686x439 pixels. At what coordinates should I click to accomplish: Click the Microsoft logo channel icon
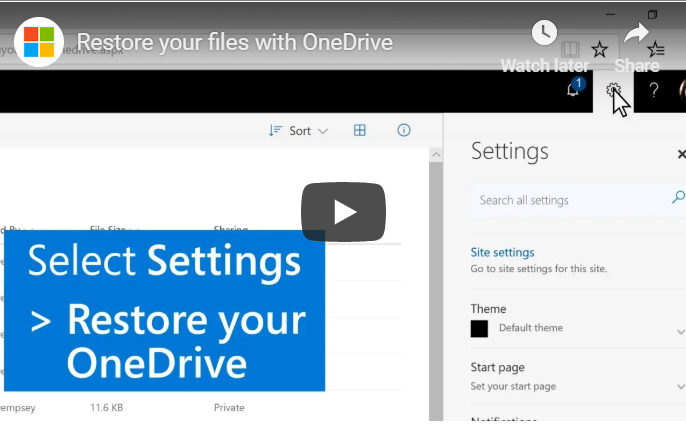pyautogui.click(x=39, y=42)
